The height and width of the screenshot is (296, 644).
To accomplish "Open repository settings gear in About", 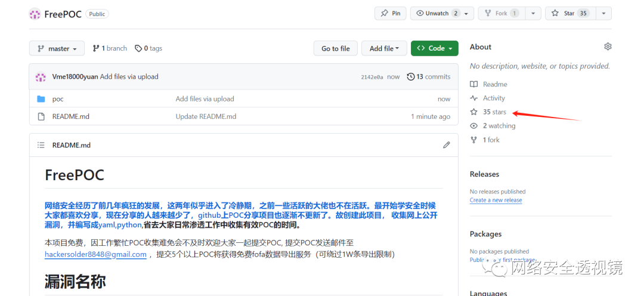I will (x=608, y=47).
